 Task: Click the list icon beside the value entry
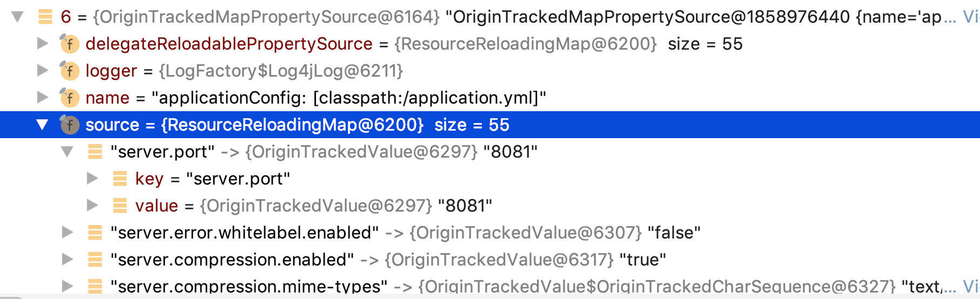119,206
